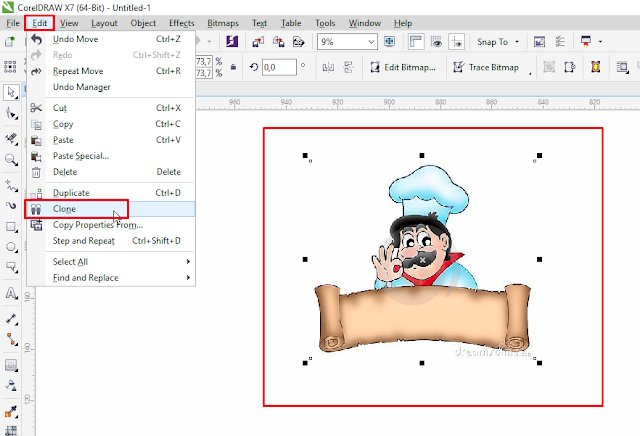640x436 pixels.
Task: Choose Paste Special menu entry
Action: click(111, 156)
